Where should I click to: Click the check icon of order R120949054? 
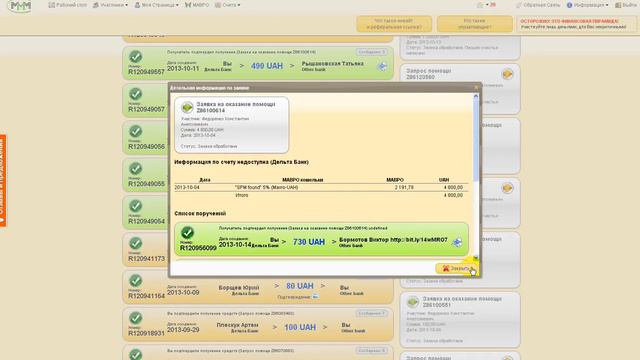136,206
